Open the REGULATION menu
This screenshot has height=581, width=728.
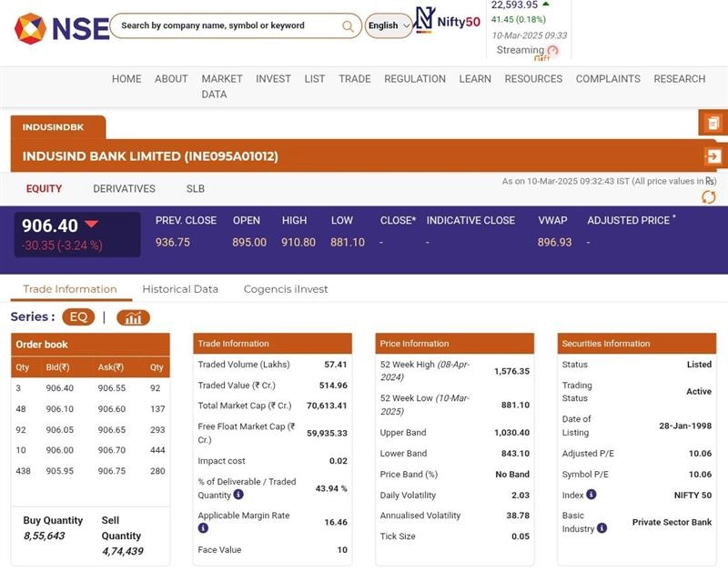pyautogui.click(x=414, y=79)
